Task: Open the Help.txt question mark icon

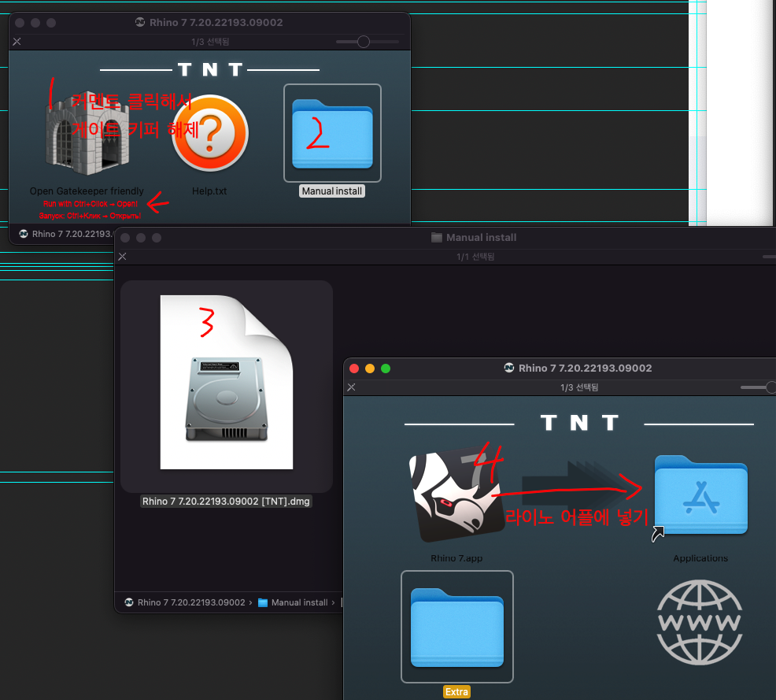Action: [210, 132]
